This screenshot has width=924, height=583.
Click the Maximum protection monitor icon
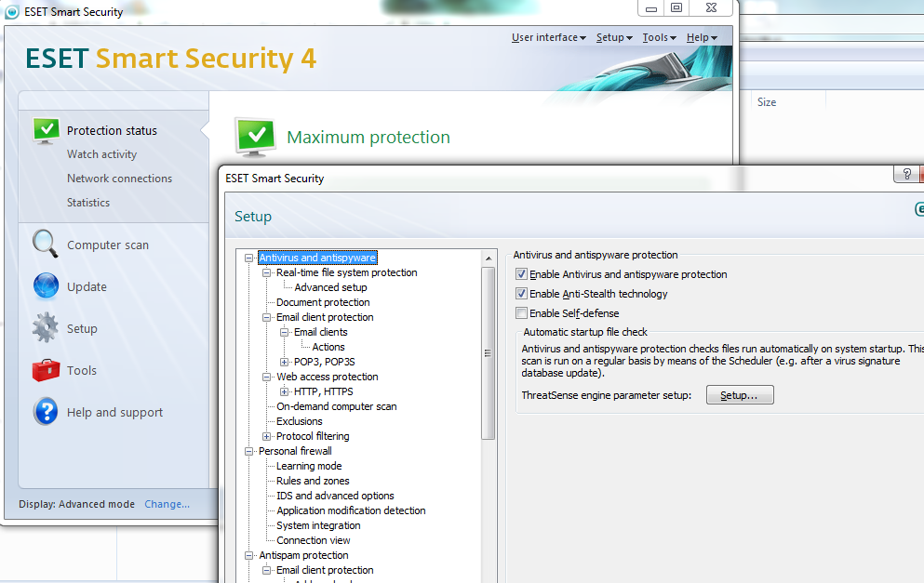(x=255, y=138)
